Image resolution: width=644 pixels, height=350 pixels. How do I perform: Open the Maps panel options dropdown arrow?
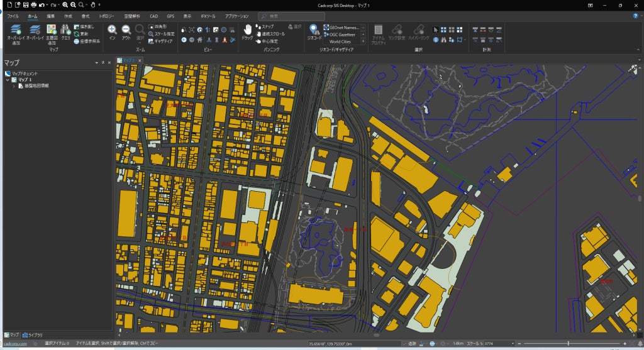click(97, 63)
